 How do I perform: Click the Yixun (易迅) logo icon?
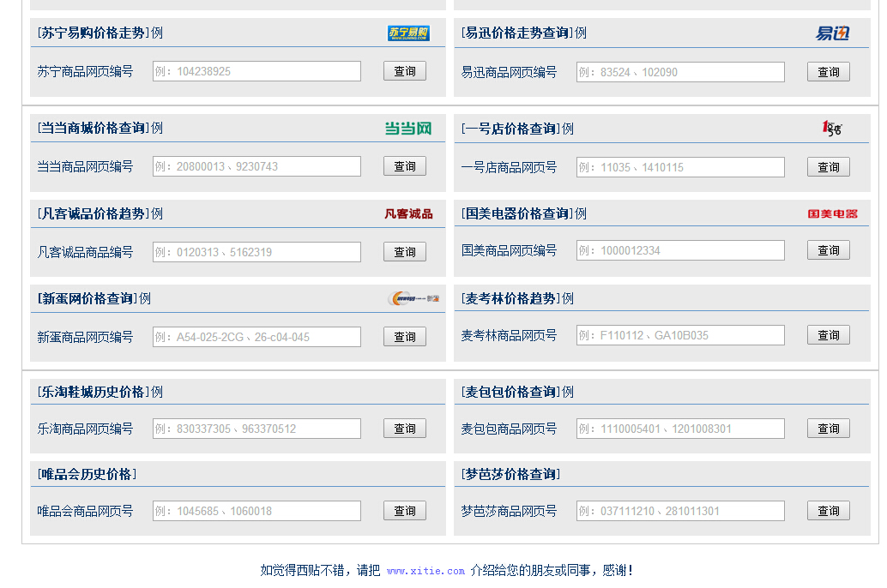point(831,33)
